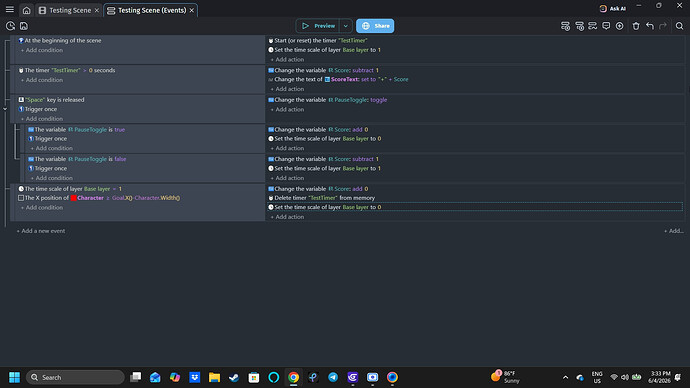
Task: Add action below Base layer to 0 action
Action: (x=287, y=217)
